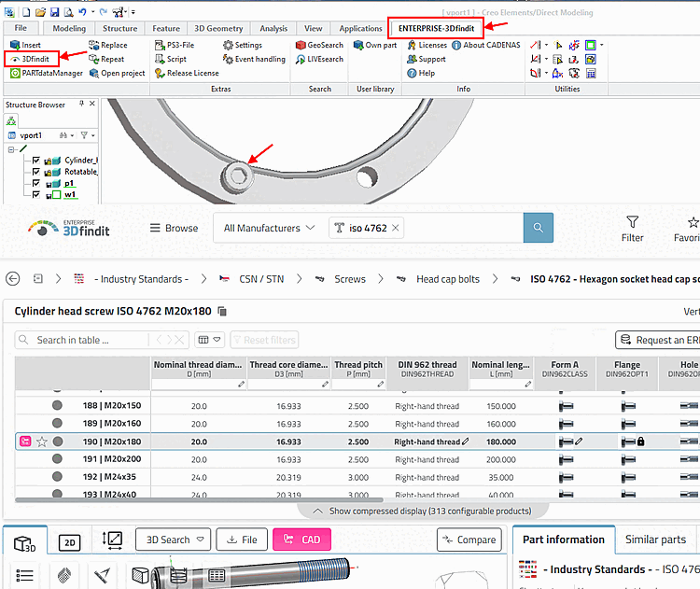
Task: Click the back arrow in breadcrumb
Action: pos(12,279)
